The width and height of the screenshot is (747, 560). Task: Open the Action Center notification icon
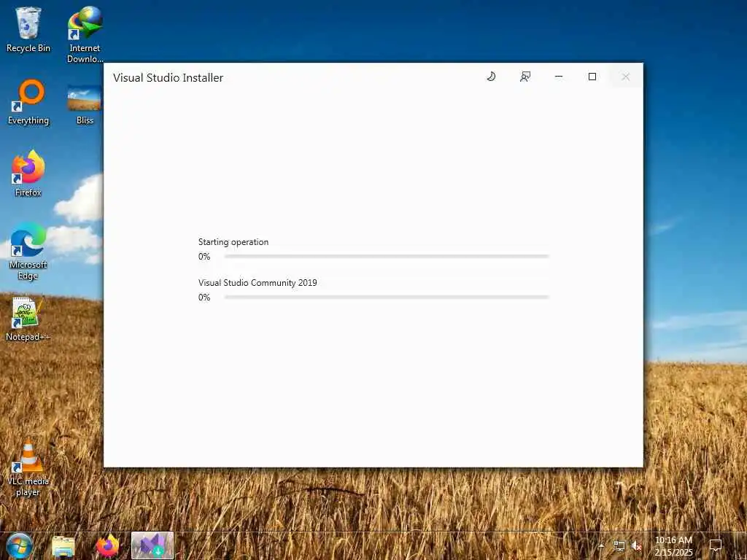coord(716,545)
